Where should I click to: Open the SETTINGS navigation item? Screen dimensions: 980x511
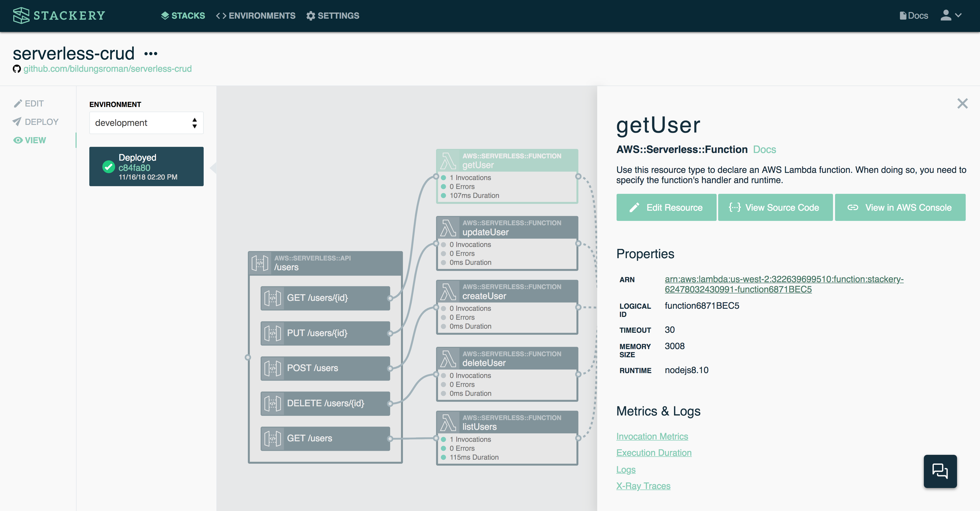click(x=333, y=16)
